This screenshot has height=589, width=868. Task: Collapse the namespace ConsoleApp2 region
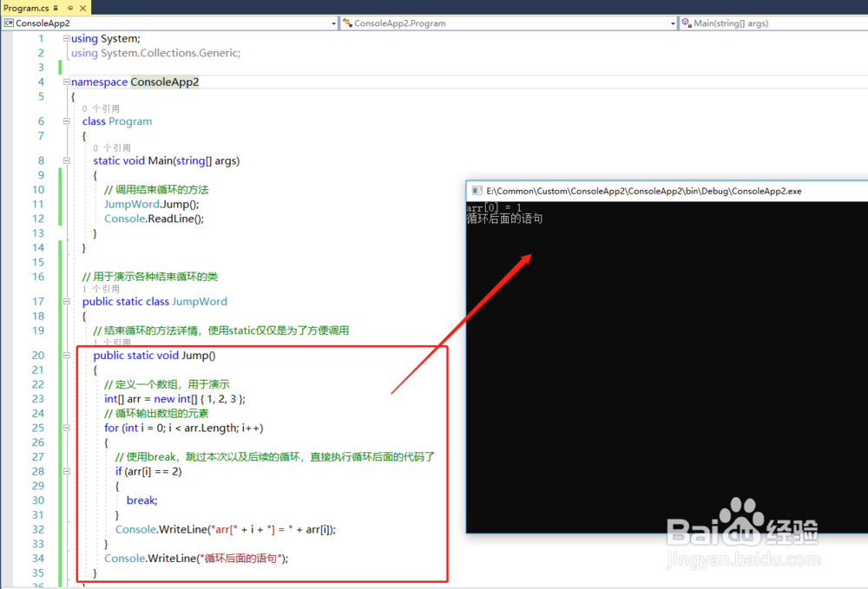click(x=67, y=82)
